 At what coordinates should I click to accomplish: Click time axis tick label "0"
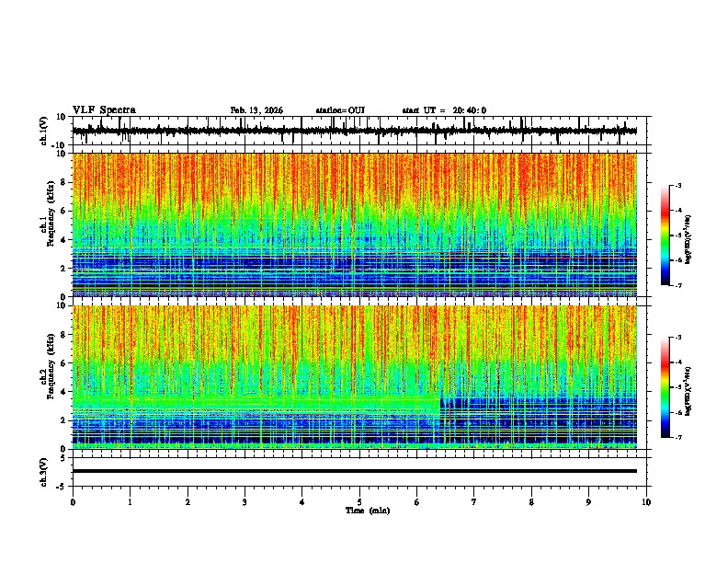click(x=73, y=502)
